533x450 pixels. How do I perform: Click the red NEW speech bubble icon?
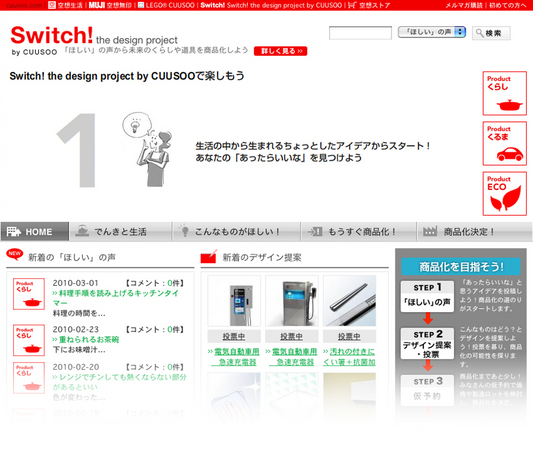pyautogui.click(x=15, y=254)
